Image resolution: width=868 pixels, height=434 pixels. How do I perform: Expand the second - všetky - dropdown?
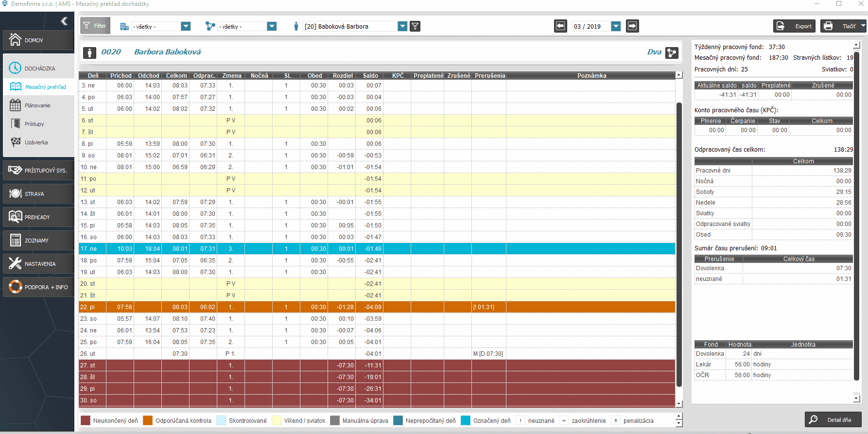[x=272, y=26]
